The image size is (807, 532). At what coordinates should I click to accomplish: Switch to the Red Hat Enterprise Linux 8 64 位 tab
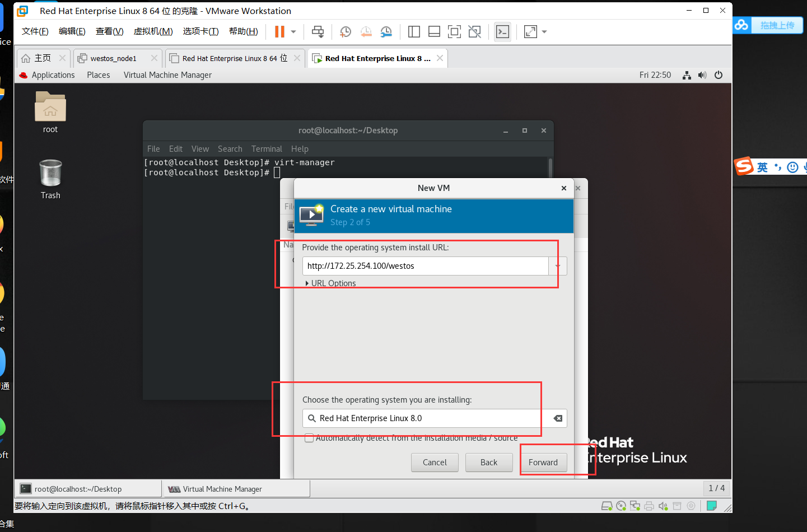coord(234,58)
